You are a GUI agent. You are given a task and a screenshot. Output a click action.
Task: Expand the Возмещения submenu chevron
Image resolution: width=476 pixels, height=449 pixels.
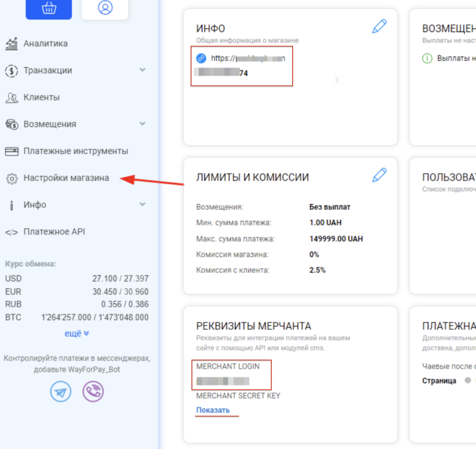pyautogui.click(x=143, y=124)
